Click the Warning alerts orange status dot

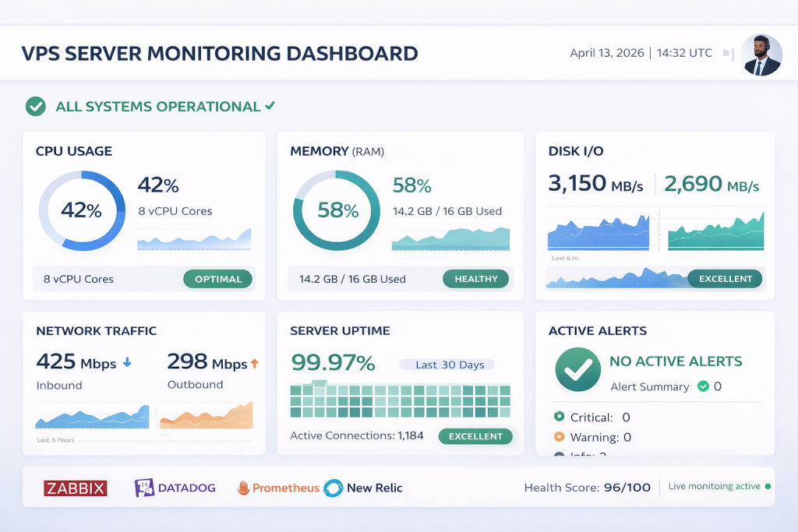point(559,436)
